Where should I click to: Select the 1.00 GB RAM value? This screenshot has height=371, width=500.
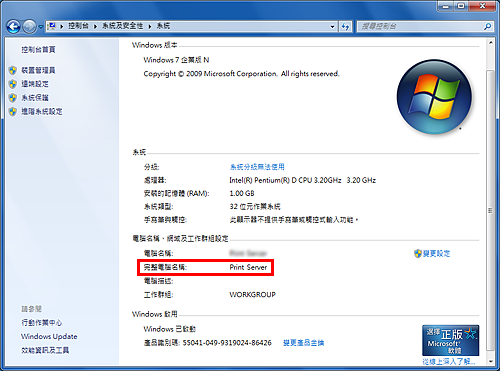242,193
